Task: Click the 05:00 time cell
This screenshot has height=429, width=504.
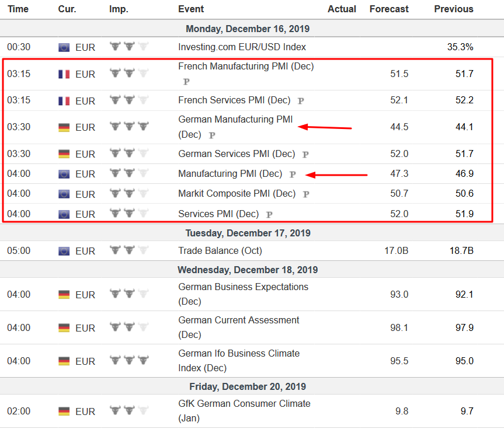Action: click(19, 250)
